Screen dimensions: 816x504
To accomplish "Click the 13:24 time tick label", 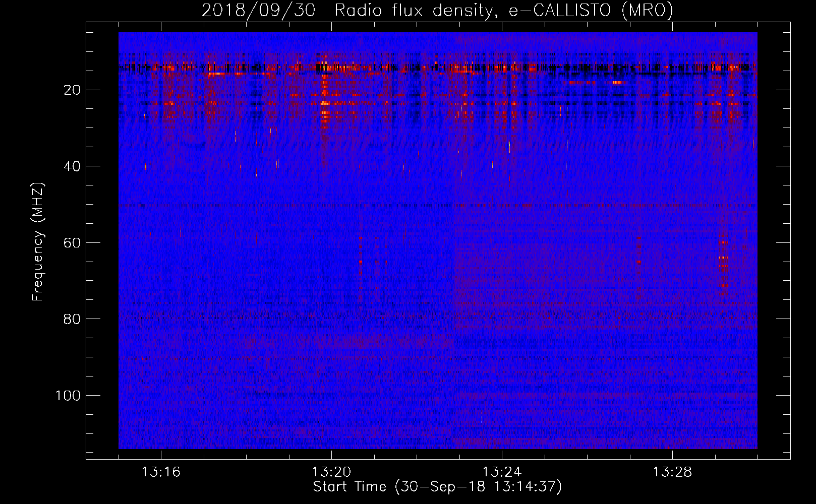I will (502, 472).
